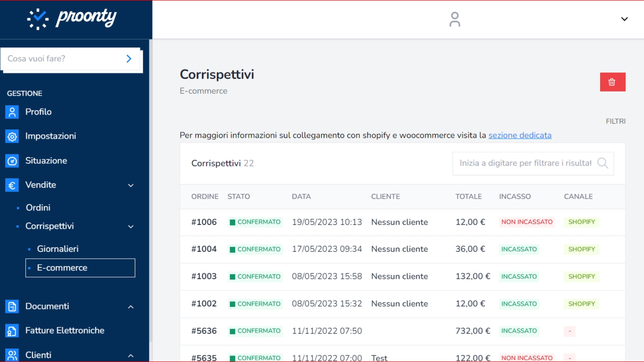Click date 08/05/2023 15:32
The image size is (644, 362).
coord(327,304)
